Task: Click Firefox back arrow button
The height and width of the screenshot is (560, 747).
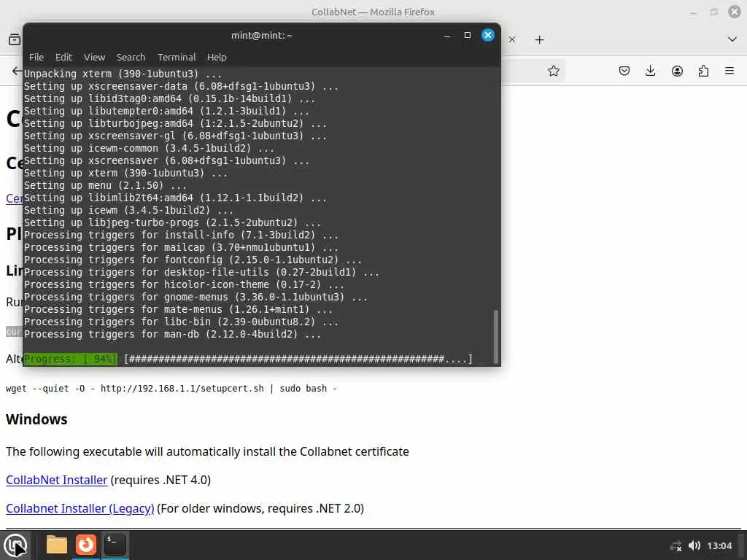Action: click(x=17, y=71)
